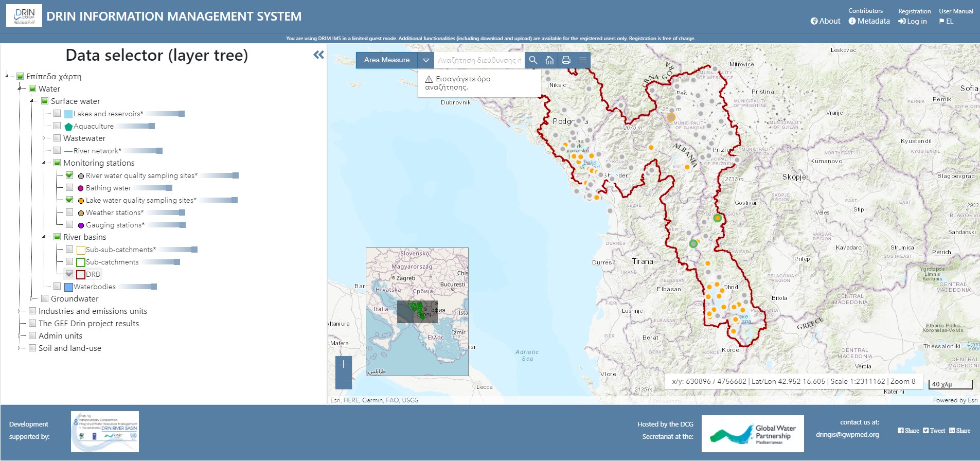Uncheck River water quality sampling sites
The image size is (980, 461).
tap(69, 175)
